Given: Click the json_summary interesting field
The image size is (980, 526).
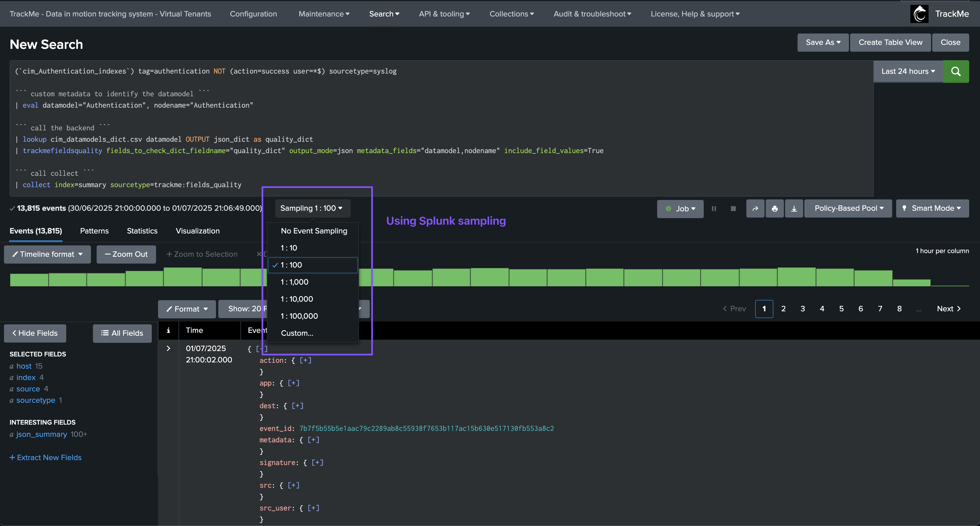Looking at the screenshot, I should point(41,435).
